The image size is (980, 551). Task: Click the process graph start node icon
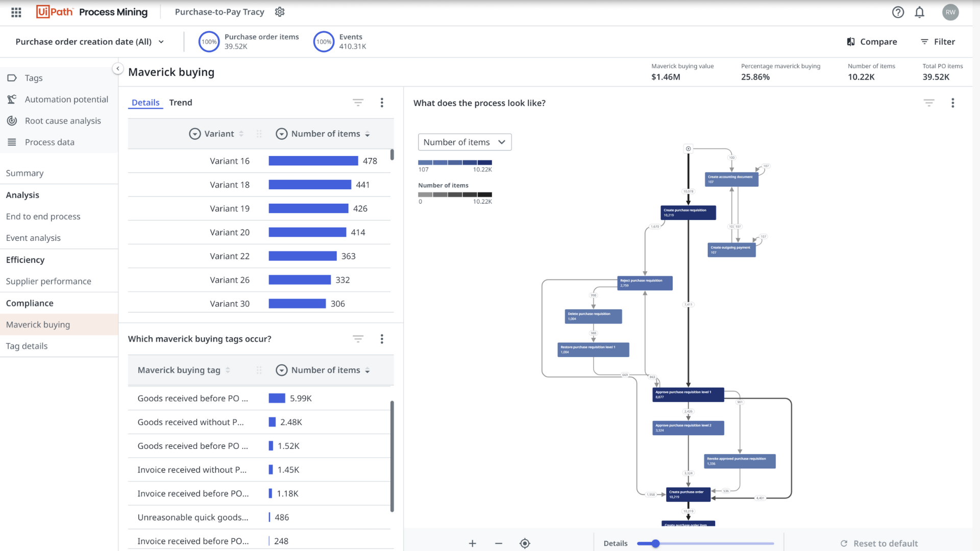click(688, 149)
